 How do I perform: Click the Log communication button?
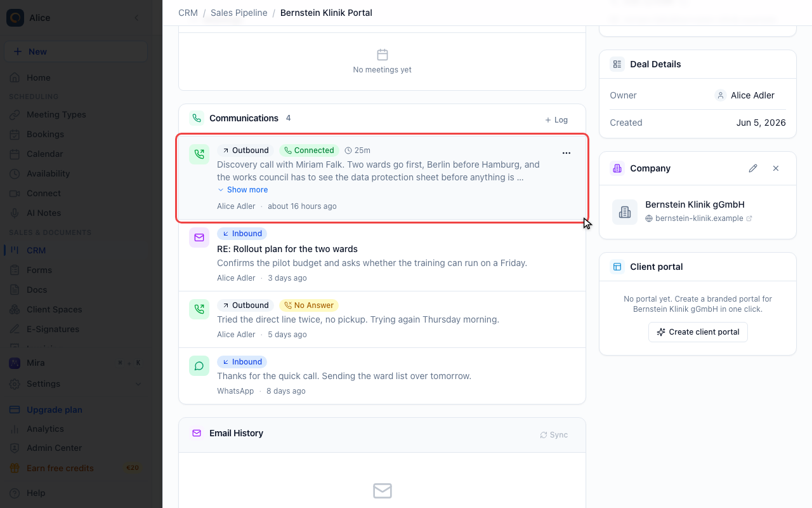point(556,119)
